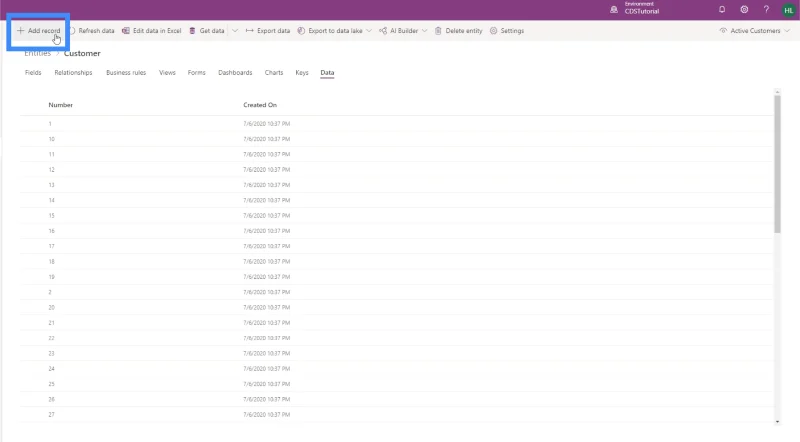Viewport: 800px width, 442px height.
Task: Click the Export data label
Action: [x=273, y=31]
